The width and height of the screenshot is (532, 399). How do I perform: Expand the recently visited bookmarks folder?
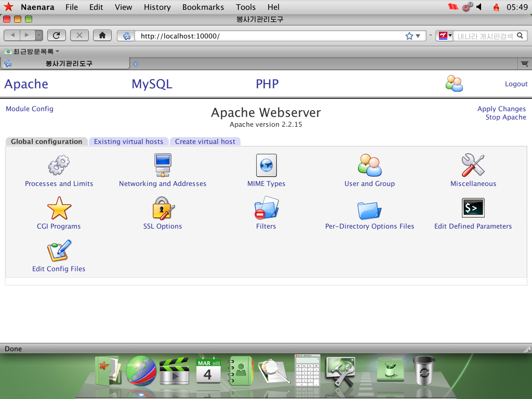click(x=32, y=51)
